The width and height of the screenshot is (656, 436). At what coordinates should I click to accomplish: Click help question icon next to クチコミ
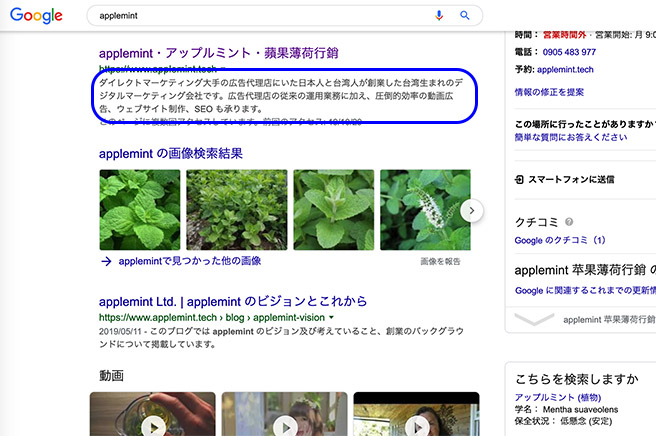coord(569,222)
